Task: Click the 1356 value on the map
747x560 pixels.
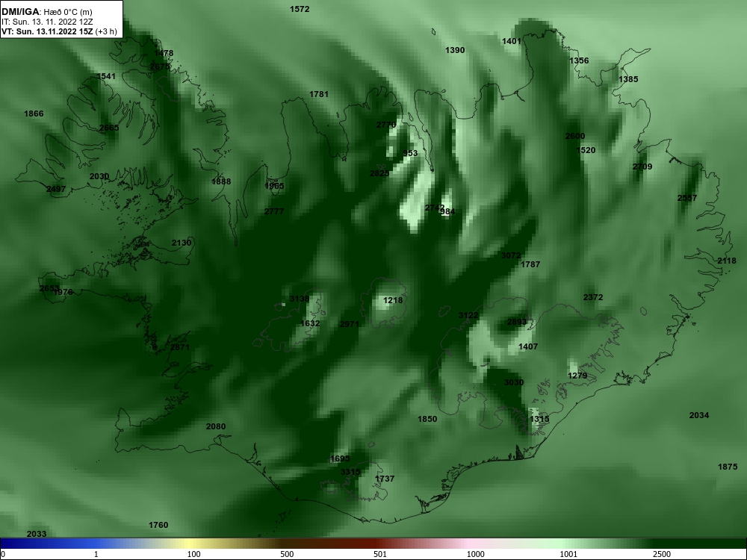Action: coord(579,60)
